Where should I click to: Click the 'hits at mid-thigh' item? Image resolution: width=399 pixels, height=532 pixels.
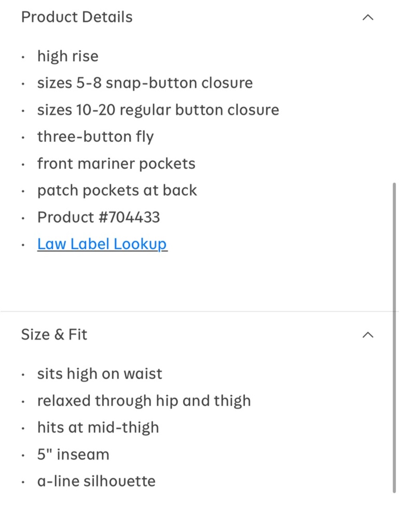(98, 427)
